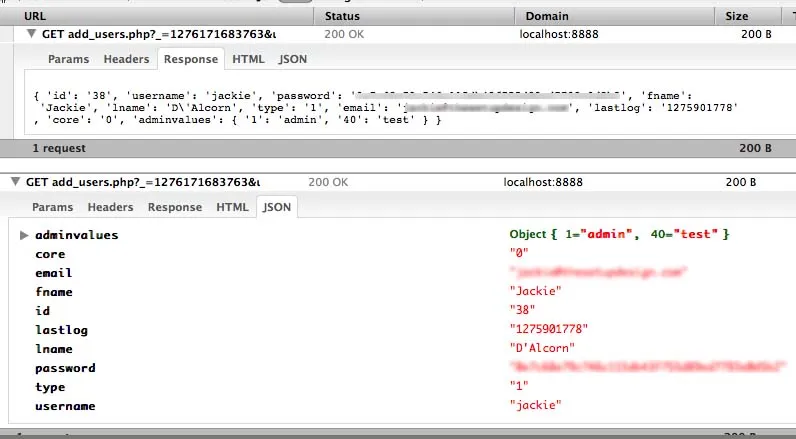The image size is (796, 439).
Task: Open the Headers tab in the lower panel
Action: point(110,207)
